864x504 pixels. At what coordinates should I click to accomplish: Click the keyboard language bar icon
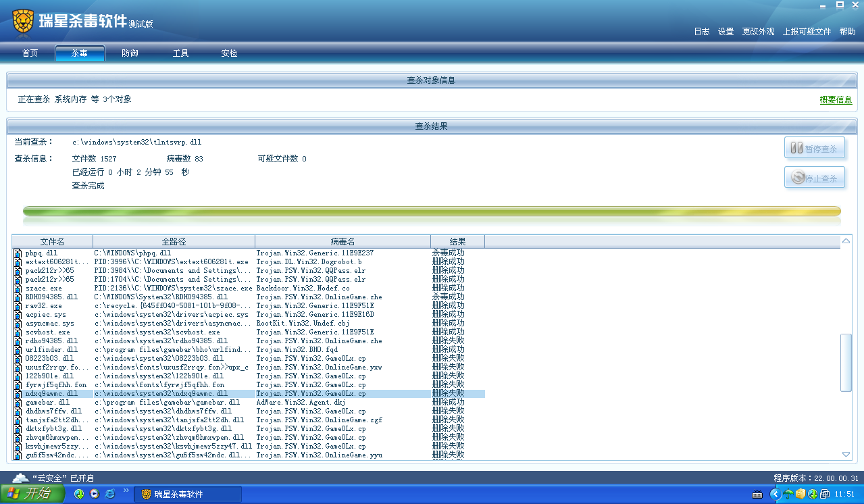point(757,495)
